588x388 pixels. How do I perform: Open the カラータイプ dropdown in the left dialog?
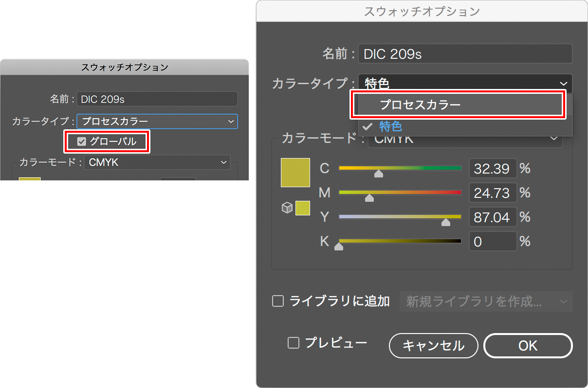coord(157,122)
